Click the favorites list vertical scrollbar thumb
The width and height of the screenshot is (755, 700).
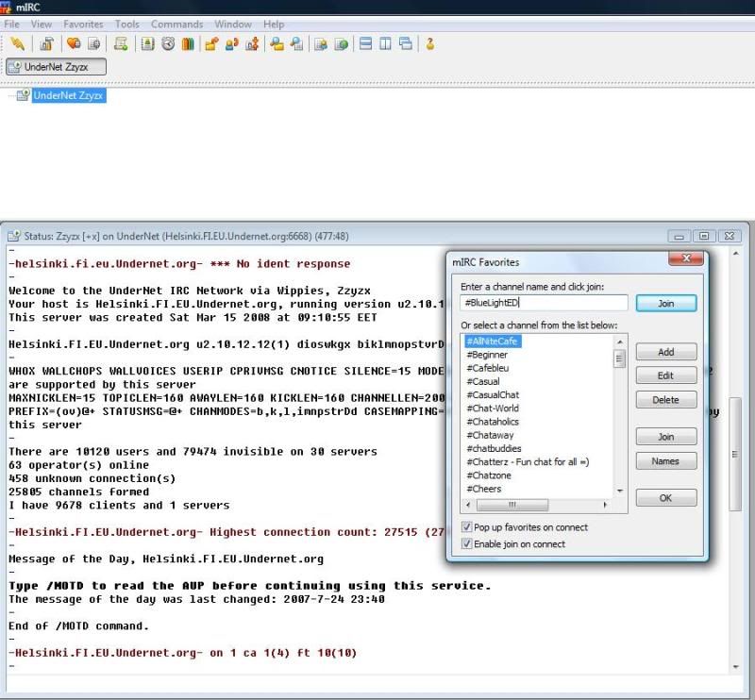(x=620, y=358)
